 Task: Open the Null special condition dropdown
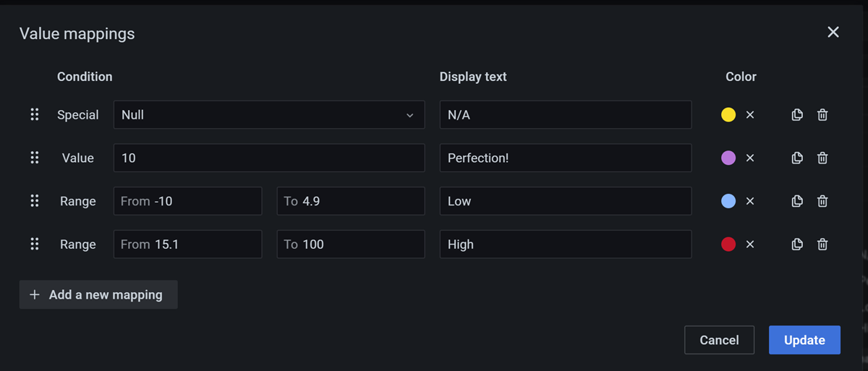pyautogui.click(x=268, y=115)
